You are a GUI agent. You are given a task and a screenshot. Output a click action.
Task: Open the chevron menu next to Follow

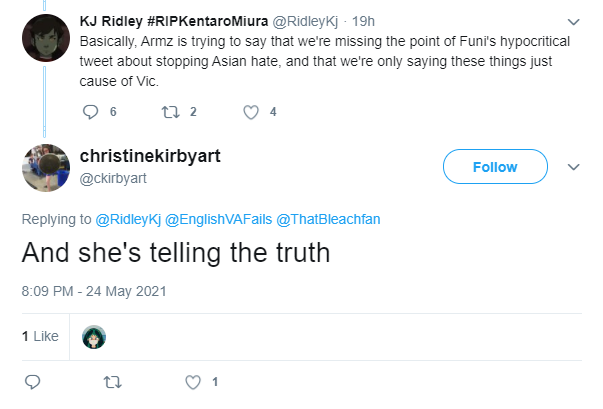click(573, 167)
